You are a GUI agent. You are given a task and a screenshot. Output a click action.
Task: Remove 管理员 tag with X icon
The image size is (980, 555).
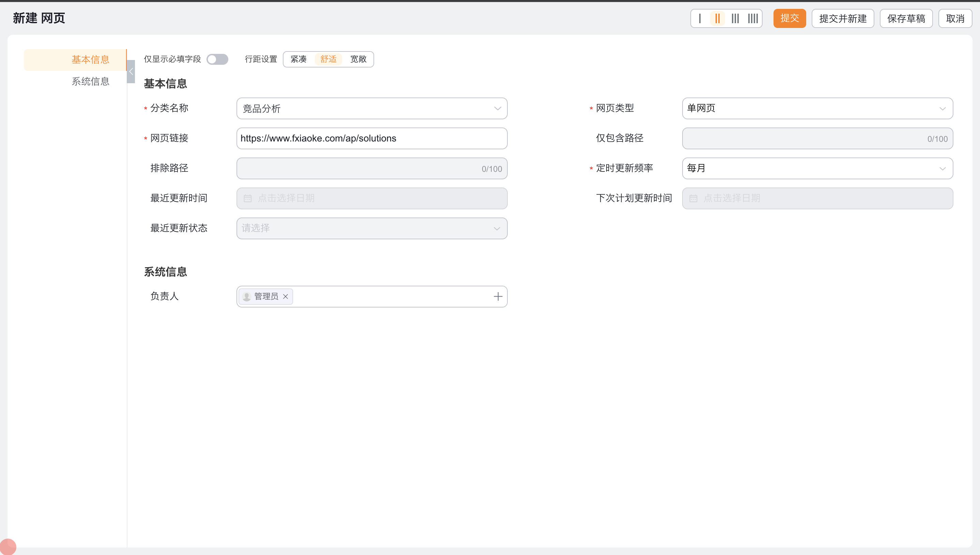[x=285, y=297]
